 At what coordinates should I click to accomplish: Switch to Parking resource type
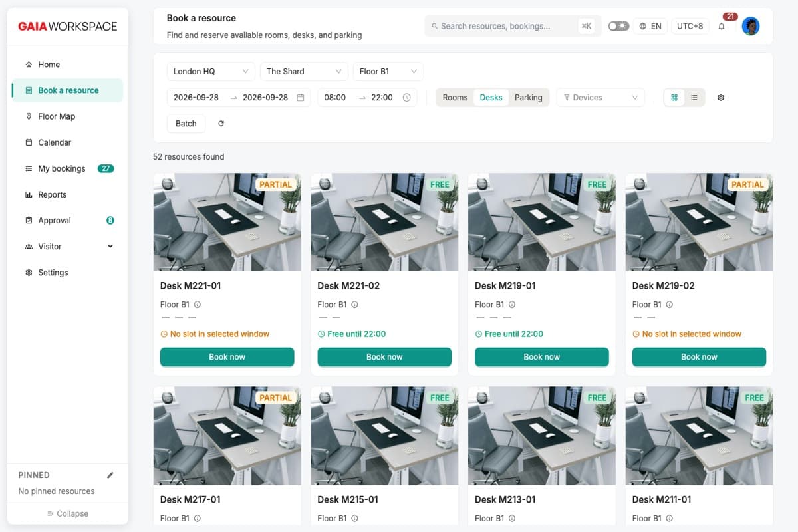coord(529,98)
